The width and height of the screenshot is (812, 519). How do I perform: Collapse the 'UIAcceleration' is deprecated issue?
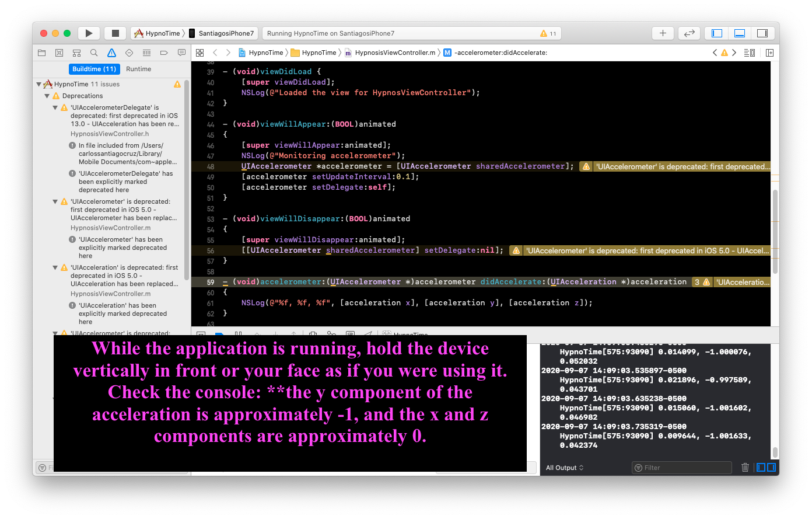coord(55,267)
